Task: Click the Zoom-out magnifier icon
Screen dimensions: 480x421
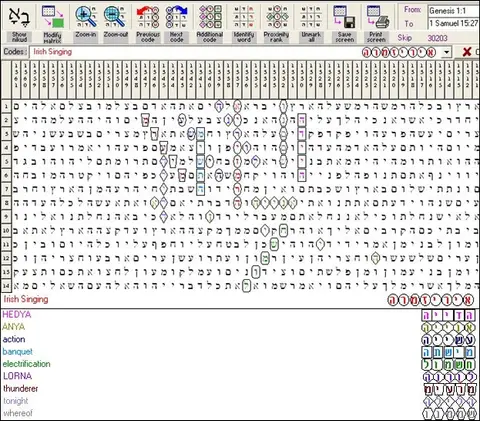Action: coord(114,17)
